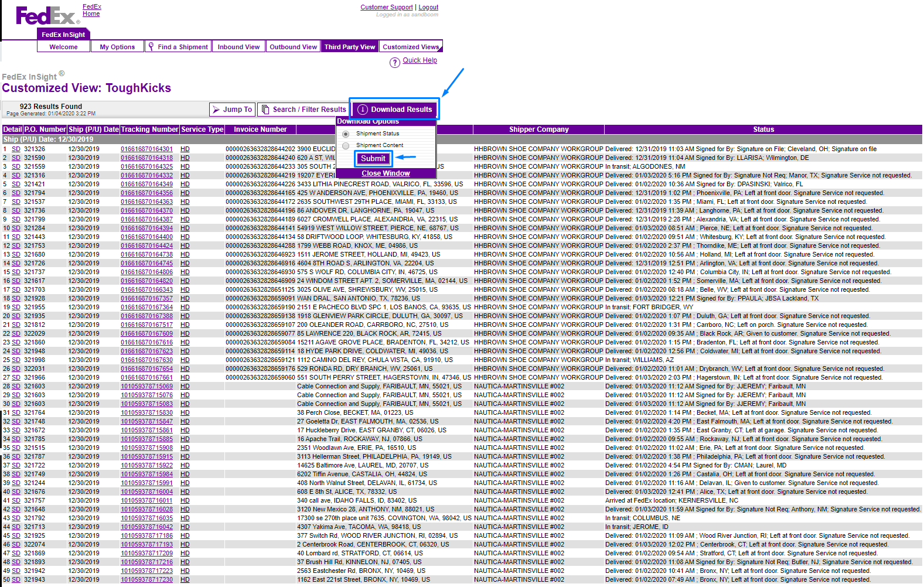The height and width of the screenshot is (587, 924).
Task: Click the "Page Generated" timestamp text
Action: (51, 114)
